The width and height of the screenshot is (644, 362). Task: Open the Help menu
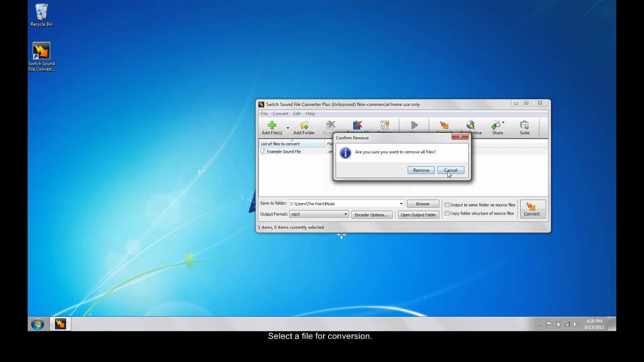click(x=310, y=114)
